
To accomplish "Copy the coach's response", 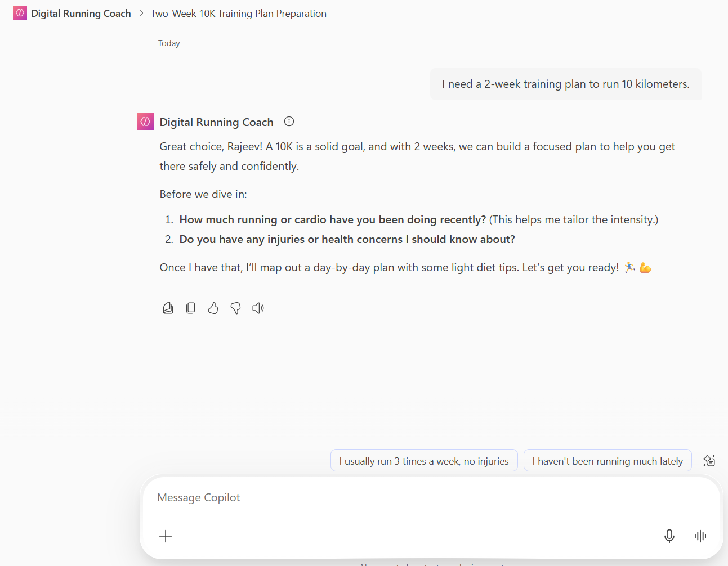I will point(191,308).
